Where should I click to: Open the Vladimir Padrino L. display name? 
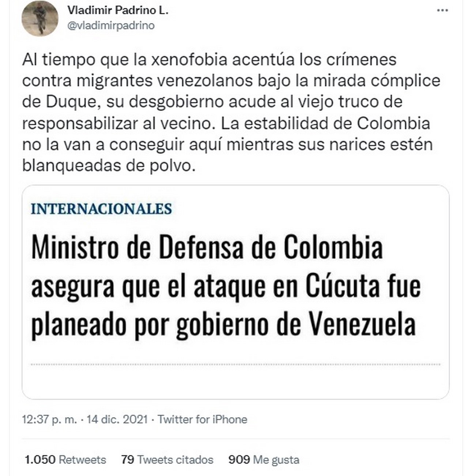coord(118,10)
